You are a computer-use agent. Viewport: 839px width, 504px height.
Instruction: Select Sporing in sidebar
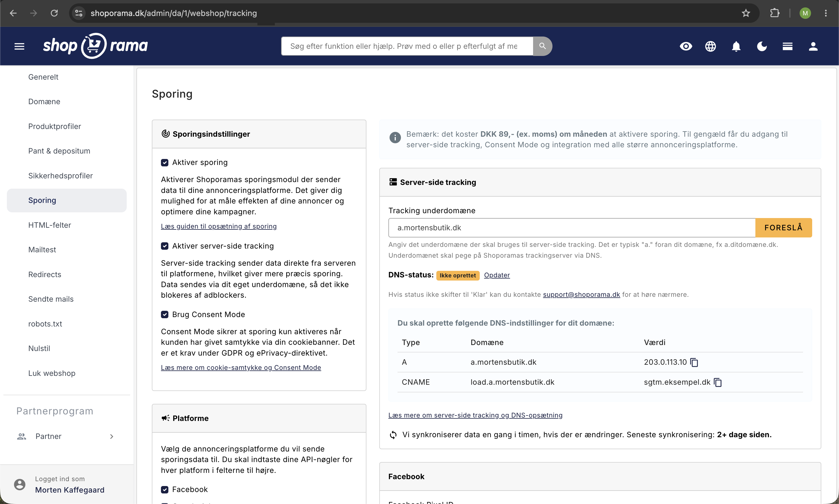[x=66, y=200]
